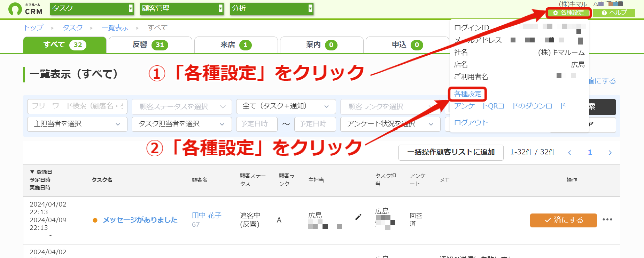Open the 分析 dropdown menu
644x258 pixels.
point(272,9)
